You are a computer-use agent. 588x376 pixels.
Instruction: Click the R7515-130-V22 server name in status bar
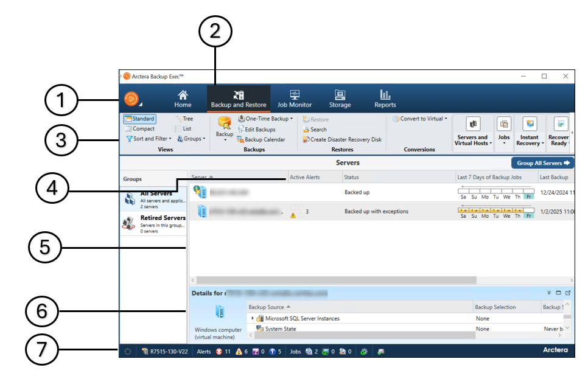coord(165,352)
